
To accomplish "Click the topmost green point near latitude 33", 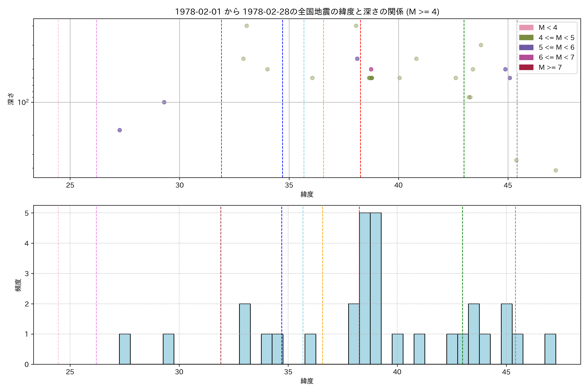I will (246, 26).
